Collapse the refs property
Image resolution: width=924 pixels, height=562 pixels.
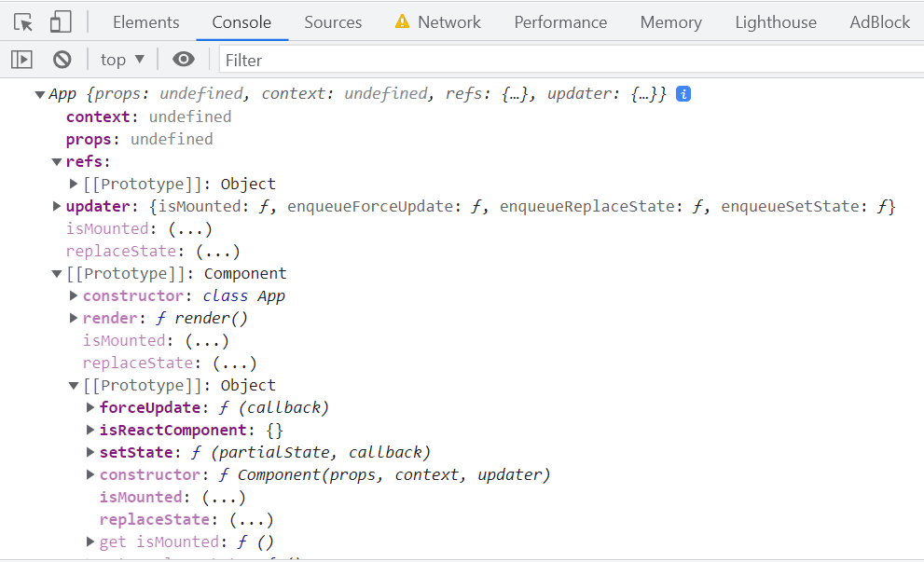pyautogui.click(x=57, y=161)
